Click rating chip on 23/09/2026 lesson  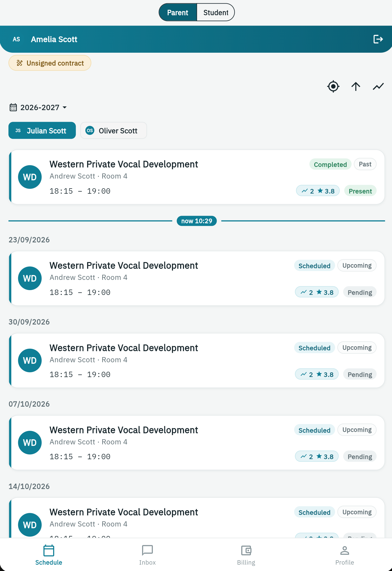(x=317, y=292)
